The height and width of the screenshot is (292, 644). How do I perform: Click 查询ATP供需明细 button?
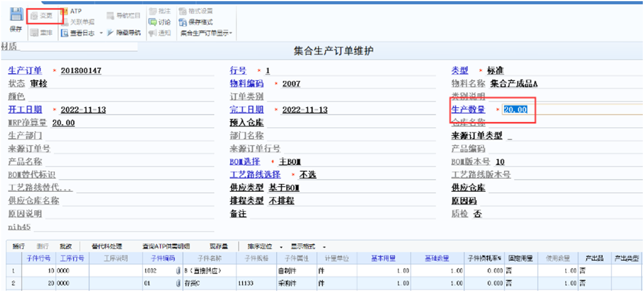(x=166, y=247)
